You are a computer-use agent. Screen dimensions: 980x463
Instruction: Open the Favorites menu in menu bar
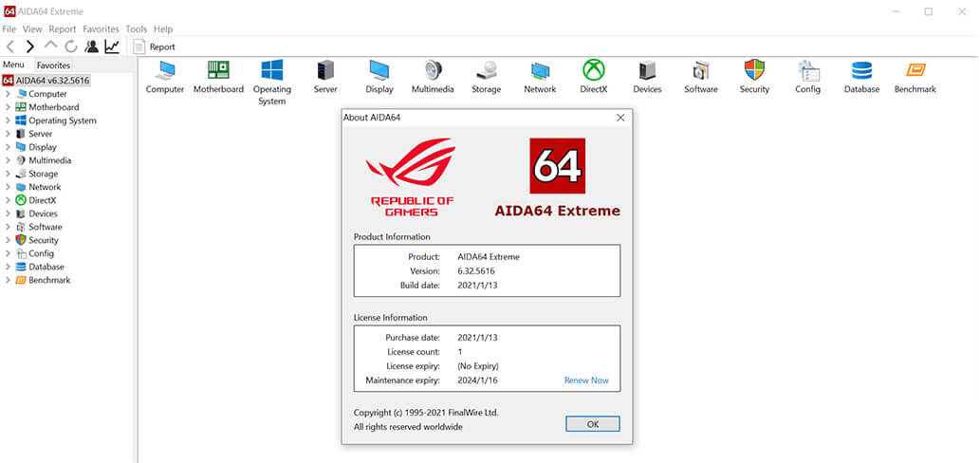[x=101, y=29]
